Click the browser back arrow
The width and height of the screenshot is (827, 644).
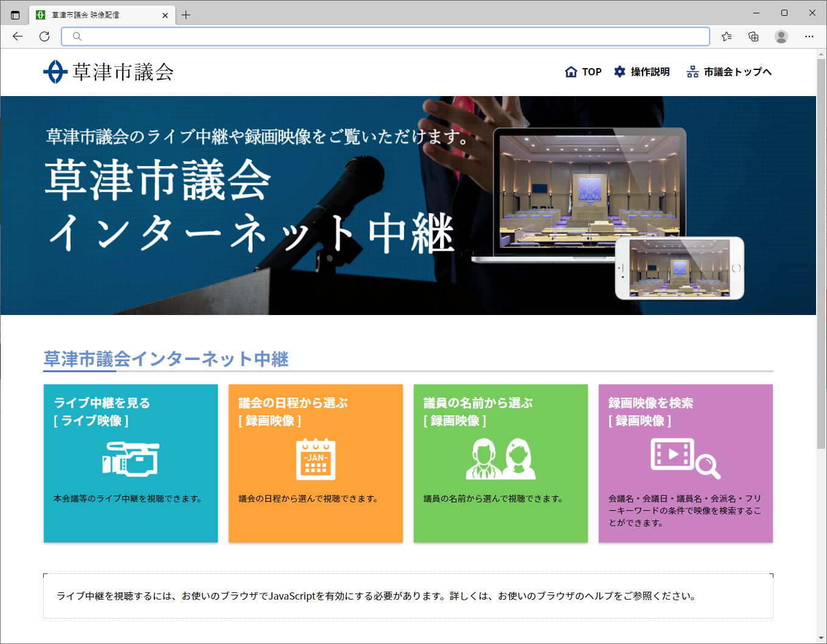[18, 36]
